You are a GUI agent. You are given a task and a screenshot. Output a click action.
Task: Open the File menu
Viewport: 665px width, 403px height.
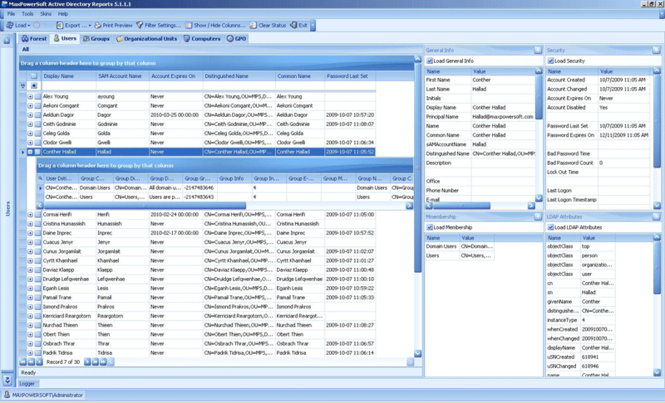tap(11, 14)
